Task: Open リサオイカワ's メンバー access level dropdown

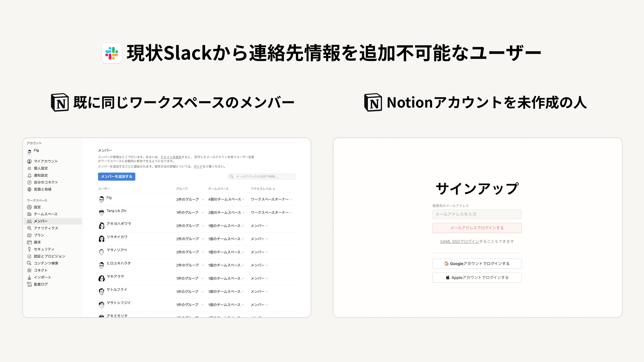Action: (259, 239)
